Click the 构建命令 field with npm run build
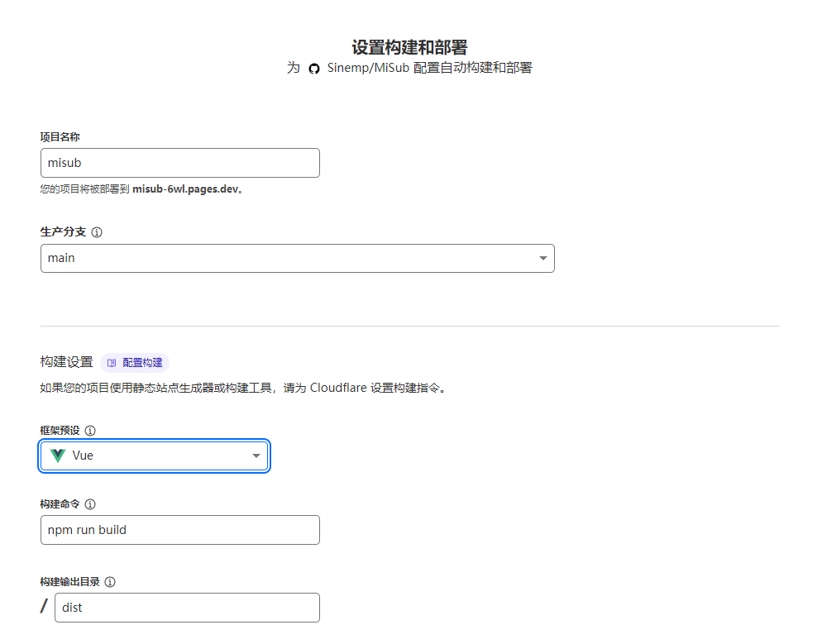This screenshot has width=822, height=644. coord(179,530)
